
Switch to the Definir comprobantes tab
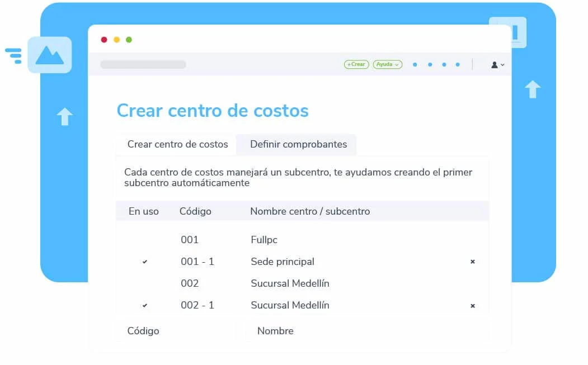pyautogui.click(x=296, y=144)
